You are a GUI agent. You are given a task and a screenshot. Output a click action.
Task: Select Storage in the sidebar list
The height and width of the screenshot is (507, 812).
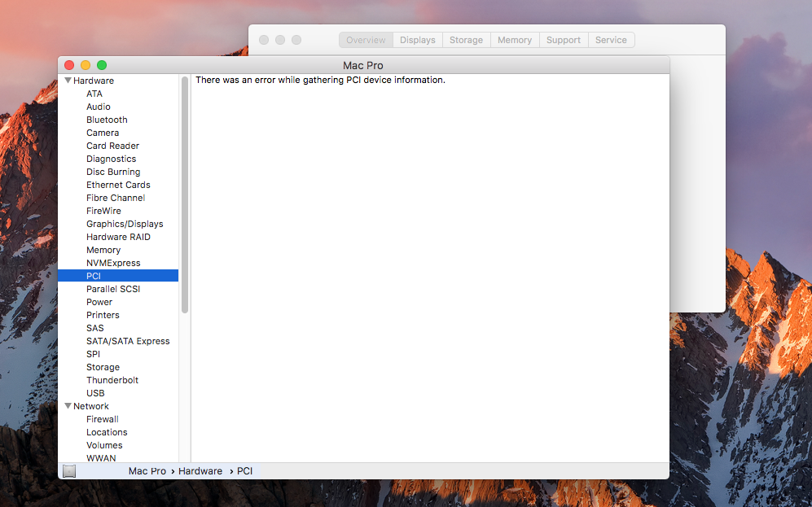(x=103, y=367)
